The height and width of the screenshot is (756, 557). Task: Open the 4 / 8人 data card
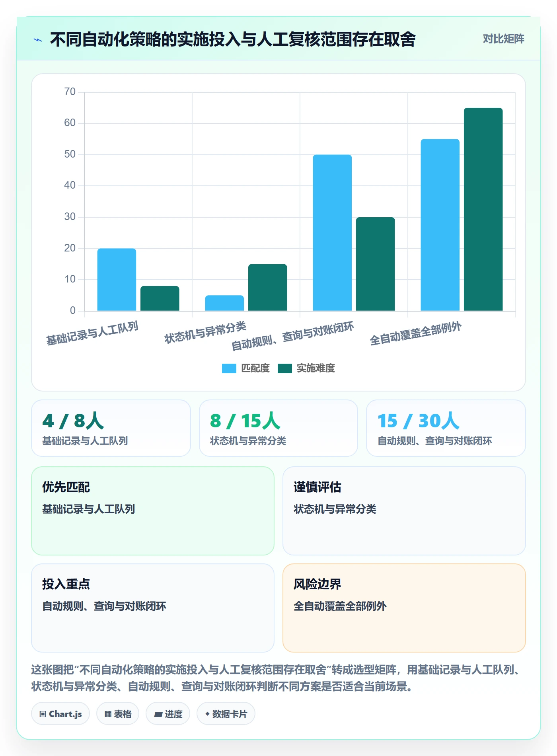[111, 428]
